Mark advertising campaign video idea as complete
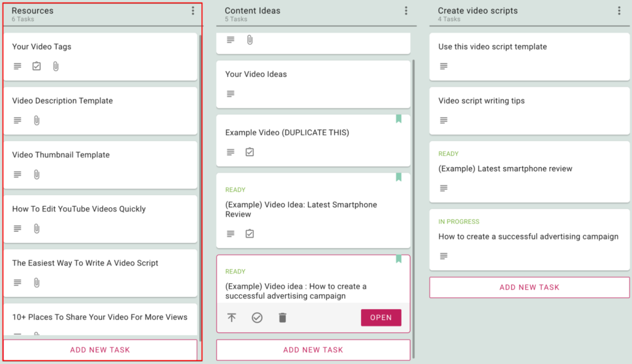This screenshot has height=364, width=632. point(257,318)
